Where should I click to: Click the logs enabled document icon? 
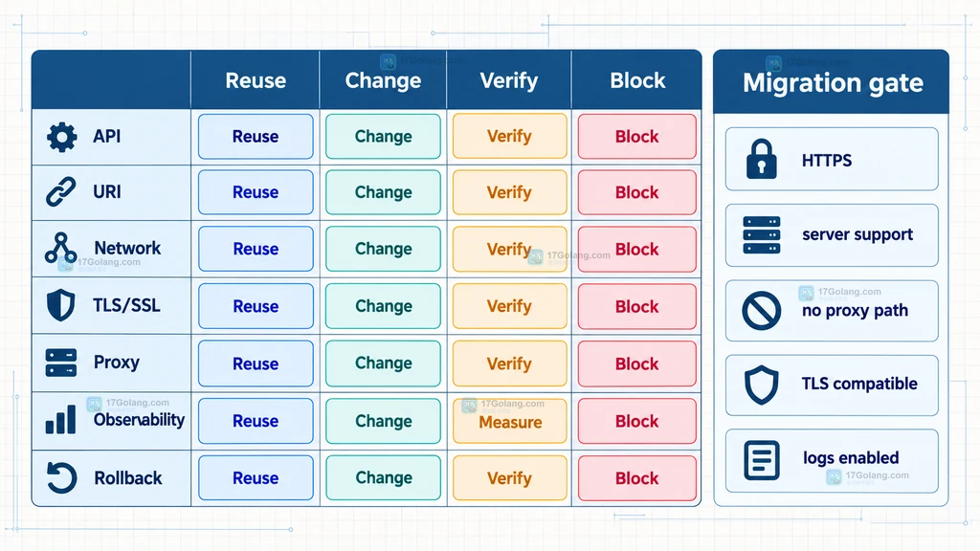pos(762,460)
